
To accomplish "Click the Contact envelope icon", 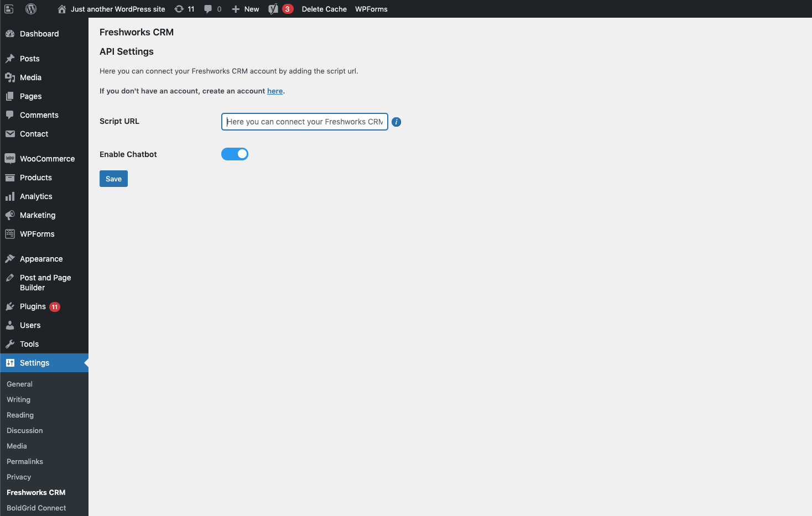I will pyautogui.click(x=10, y=134).
